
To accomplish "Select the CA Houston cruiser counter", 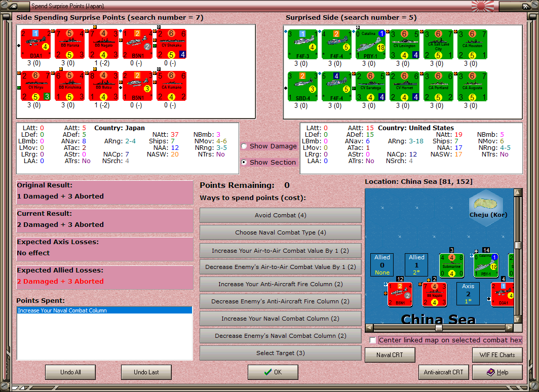I will 472,45.
